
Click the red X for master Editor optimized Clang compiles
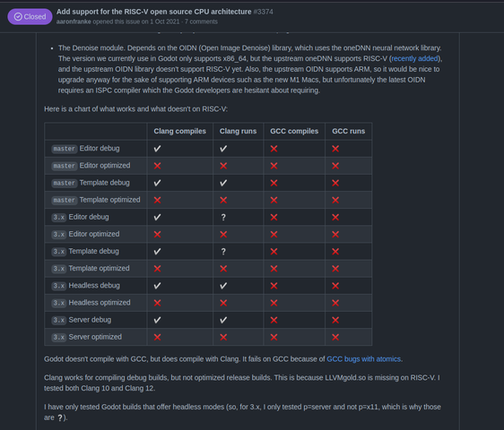coord(157,166)
